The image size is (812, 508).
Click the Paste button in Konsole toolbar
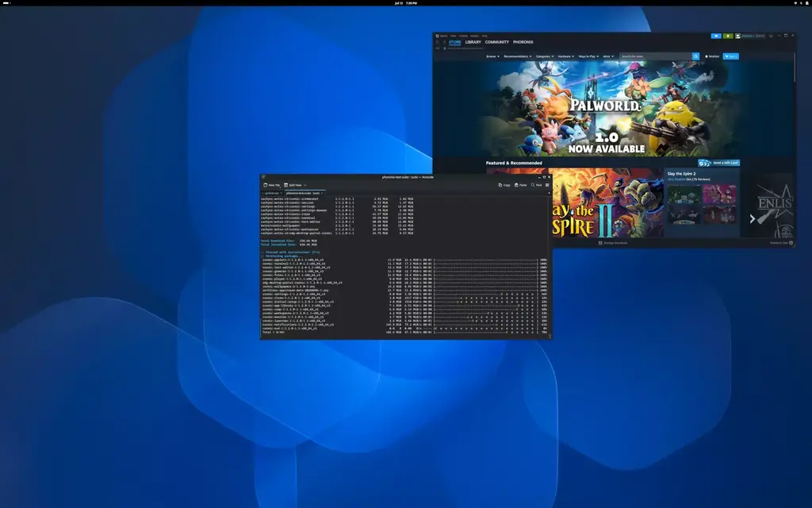[520, 185]
